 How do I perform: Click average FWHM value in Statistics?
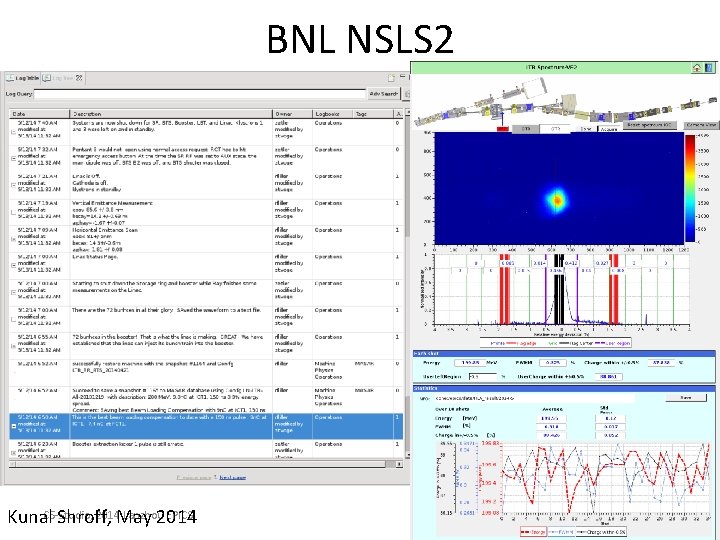tap(551, 427)
